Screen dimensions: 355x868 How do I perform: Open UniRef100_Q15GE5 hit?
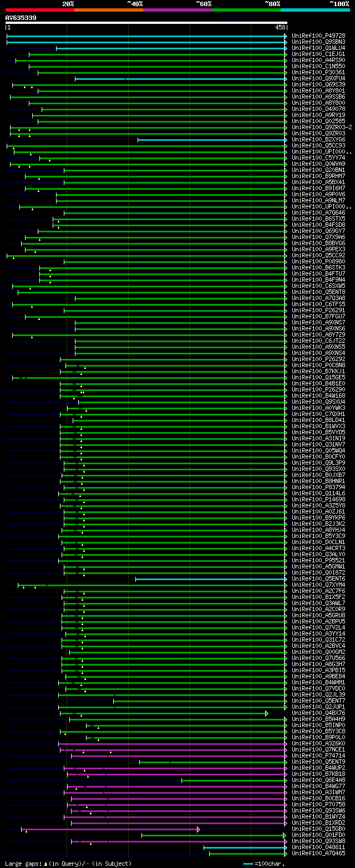[x=318, y=377]
